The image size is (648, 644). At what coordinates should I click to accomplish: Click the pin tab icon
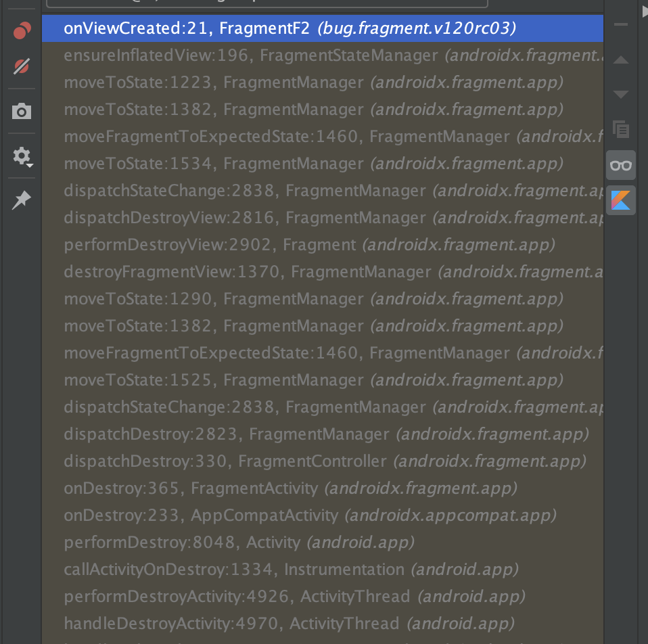point(22,200)
